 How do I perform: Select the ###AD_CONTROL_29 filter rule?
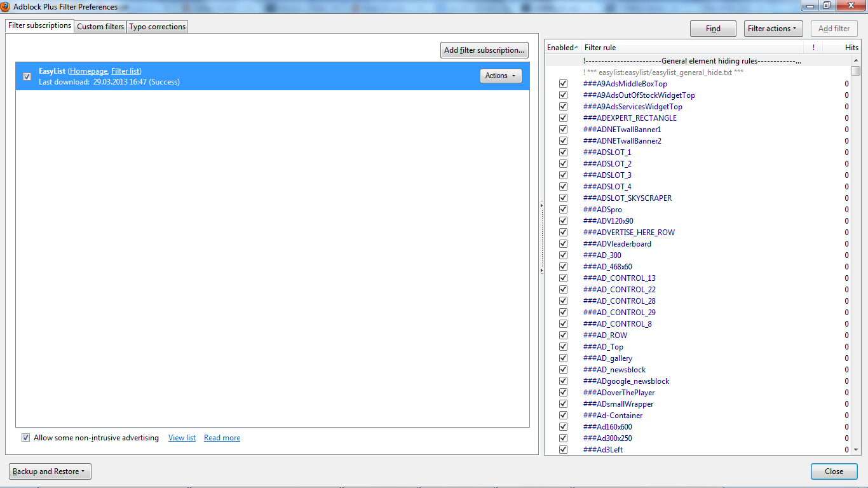click(x=619, y=313)
